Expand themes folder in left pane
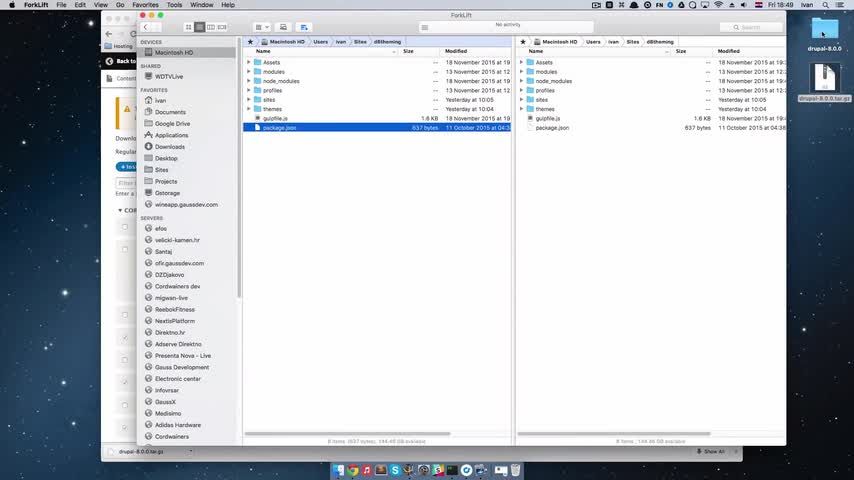This screenshot has height=480, width=854. click(x=249, y=109)
